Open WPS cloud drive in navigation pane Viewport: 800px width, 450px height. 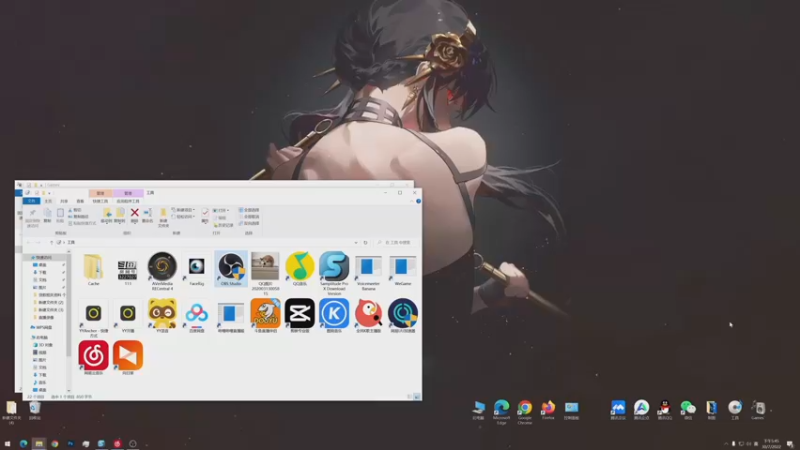(x=42, y=328)
